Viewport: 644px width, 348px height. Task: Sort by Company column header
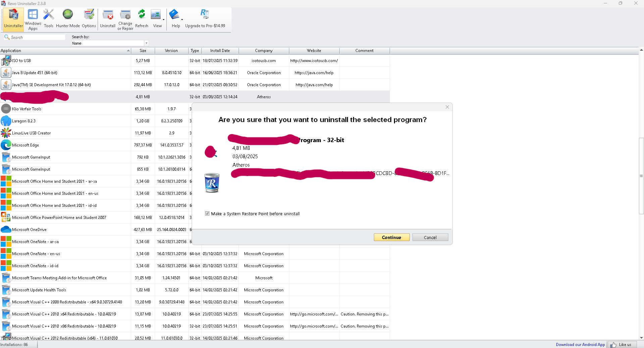[264, 51]
